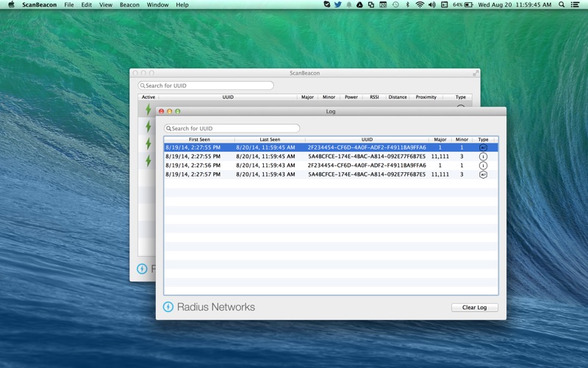Sort the log by the Last Seen column
This screenshot has height=368, width=588.
[x=270, y=139]
